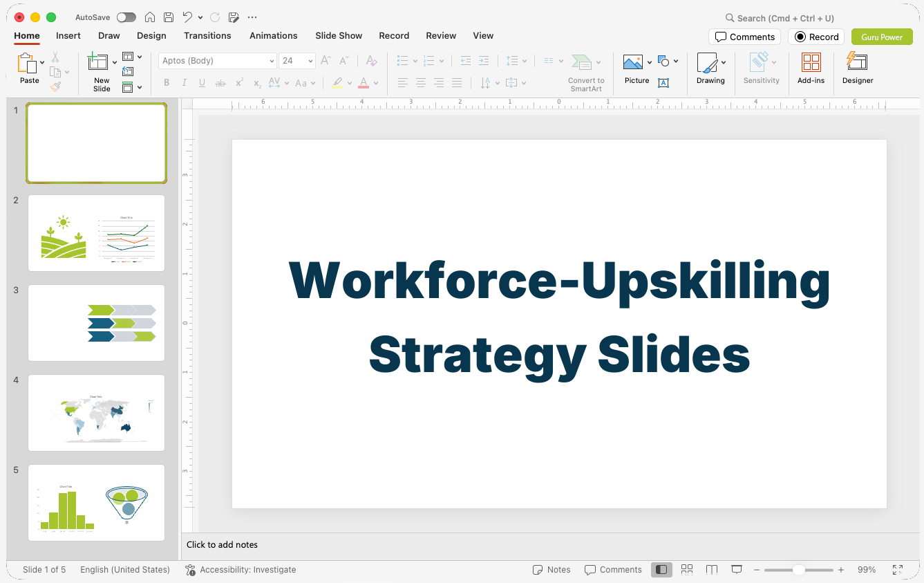Click the Picture icon
This screenshot has width=924, height=583.
point(633,62)
